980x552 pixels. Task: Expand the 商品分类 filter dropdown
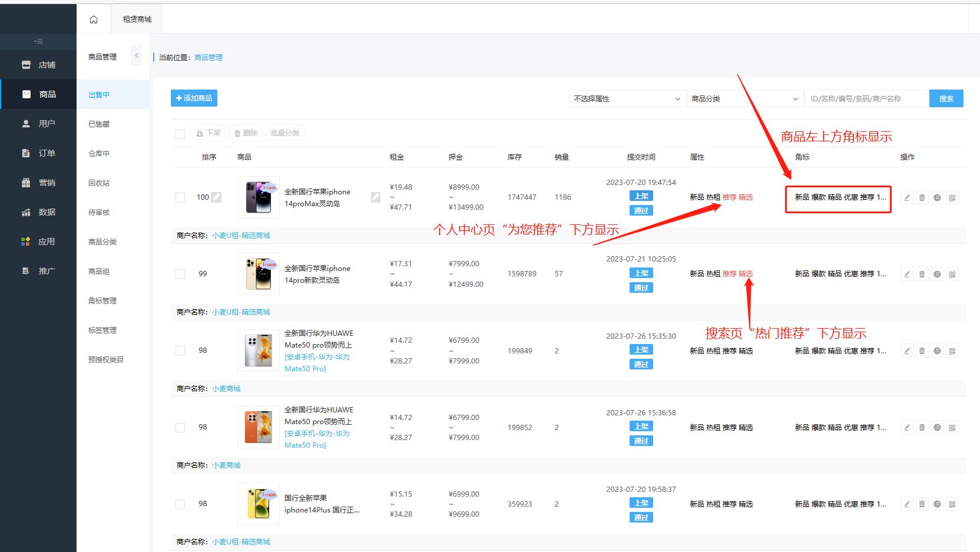point(744,99)
